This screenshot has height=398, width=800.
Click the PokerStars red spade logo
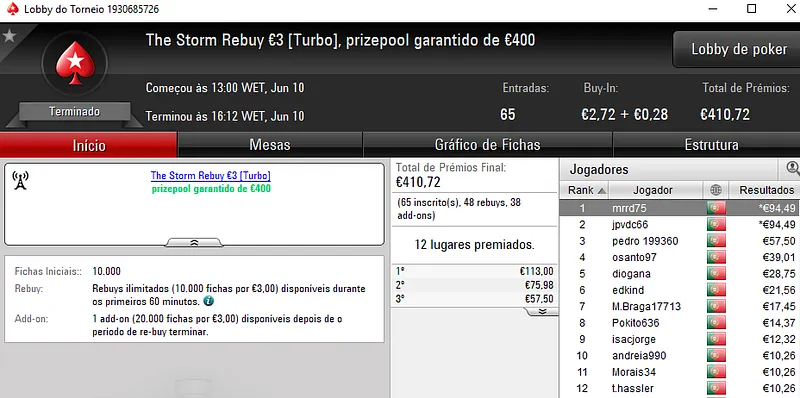[x=75, y=63]
